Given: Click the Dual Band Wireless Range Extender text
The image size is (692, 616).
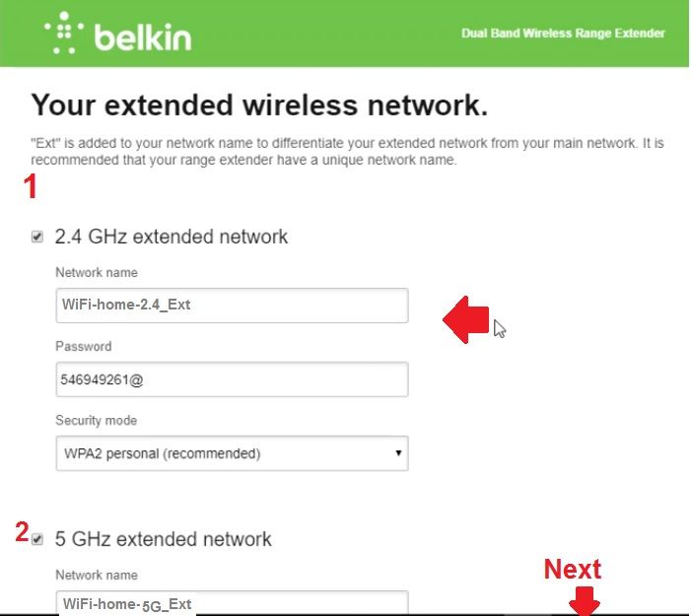Looking at the screenshot, I should [563, 34].
